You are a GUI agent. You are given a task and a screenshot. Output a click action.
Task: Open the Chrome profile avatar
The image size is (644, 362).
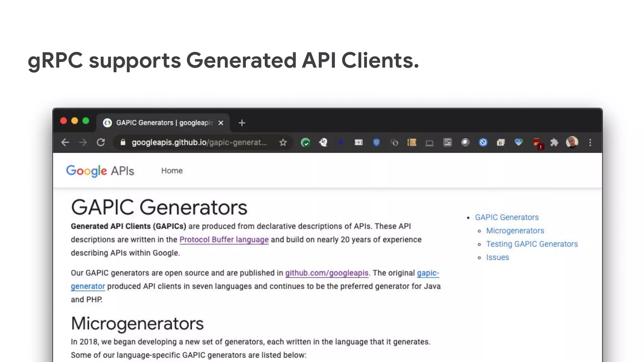[x=572, y=142]
